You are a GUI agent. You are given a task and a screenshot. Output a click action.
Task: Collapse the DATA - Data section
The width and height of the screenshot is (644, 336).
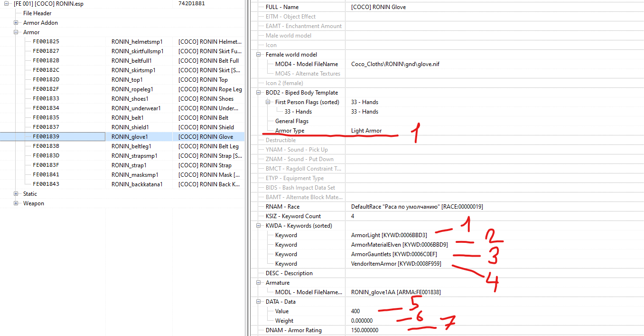pyautogui.click(x=259, y=302)
